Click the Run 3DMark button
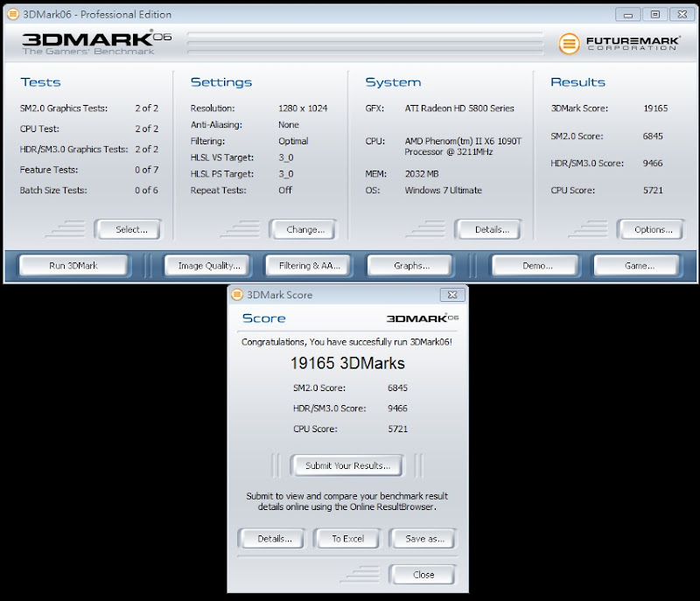The height and width of the screenshot is (601, 700). [x=73, y=265]
